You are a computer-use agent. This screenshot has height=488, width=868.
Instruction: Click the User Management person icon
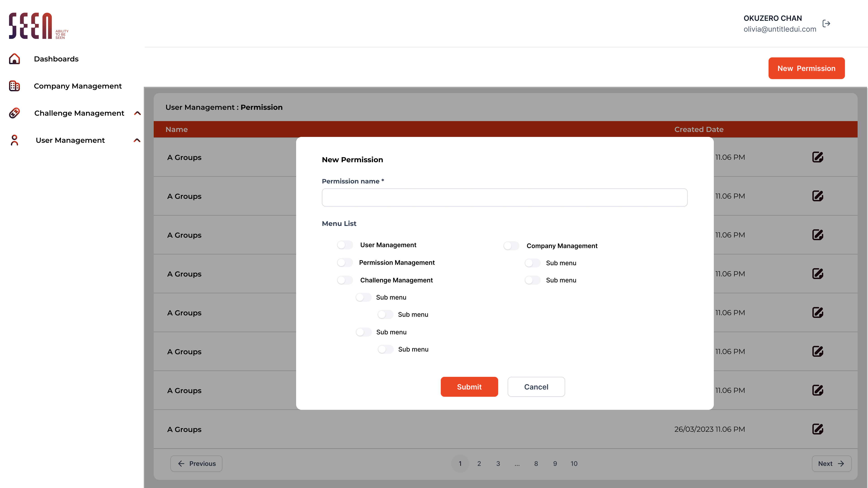point(14,140)
